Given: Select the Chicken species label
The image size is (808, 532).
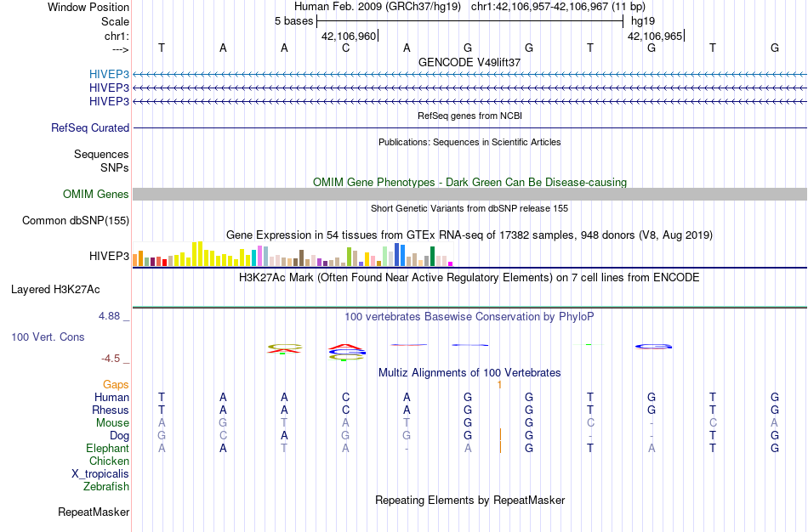Looking at the screenshot, I should (x=109, y=461).
